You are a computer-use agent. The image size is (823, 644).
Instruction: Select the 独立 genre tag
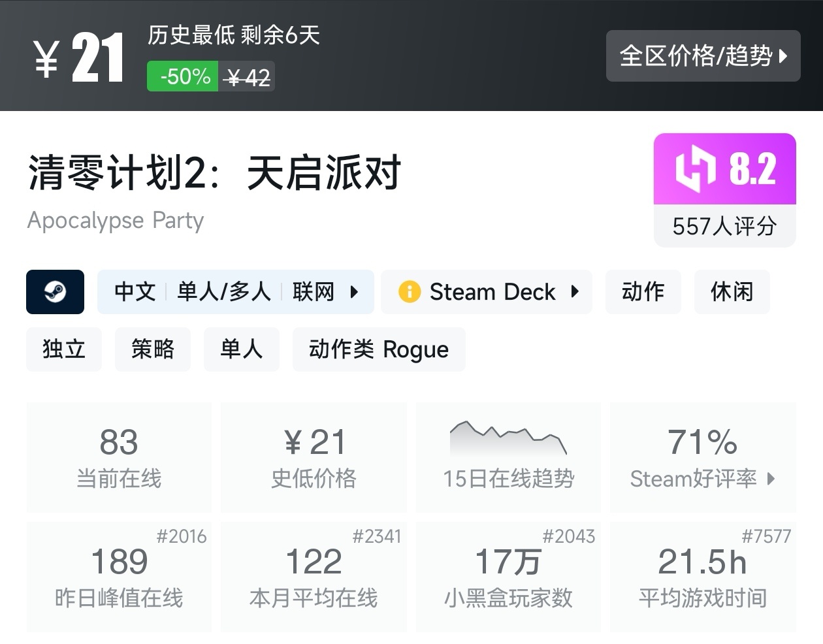click(63, 349)
